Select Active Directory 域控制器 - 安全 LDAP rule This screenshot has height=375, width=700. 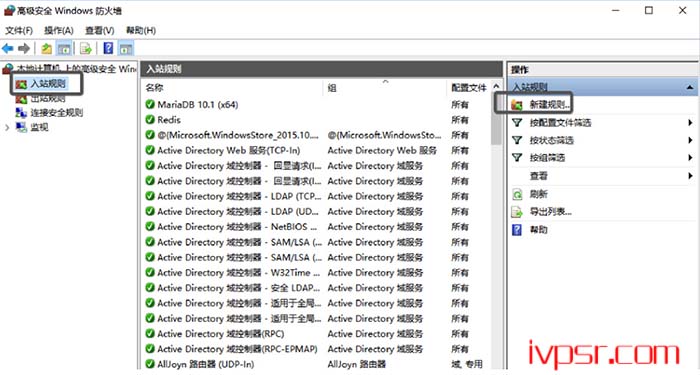coord(239,288)
